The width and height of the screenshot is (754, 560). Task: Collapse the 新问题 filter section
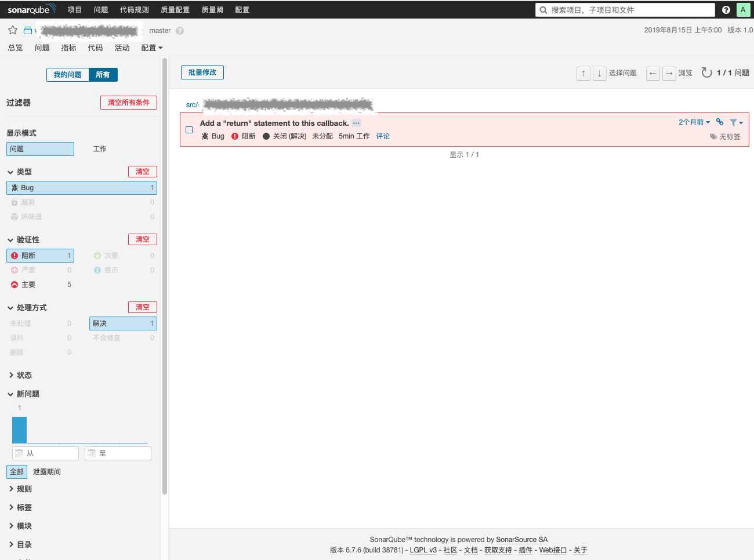[x=24, y=394]
